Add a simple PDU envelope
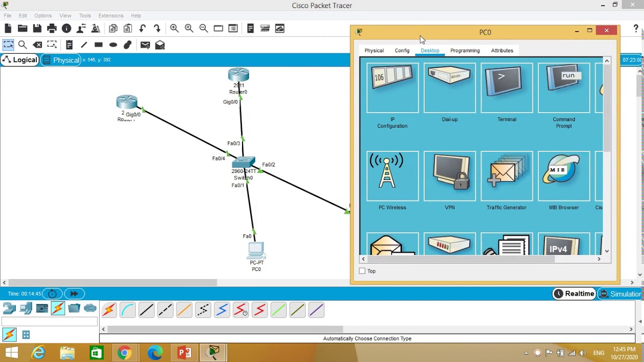Screen dimensions: 644x362 [145, 45]
